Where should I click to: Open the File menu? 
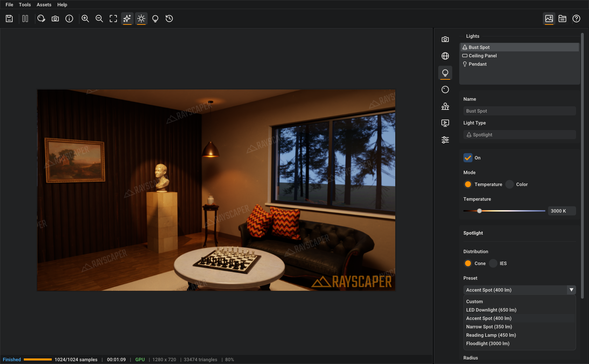click(9, 5)
